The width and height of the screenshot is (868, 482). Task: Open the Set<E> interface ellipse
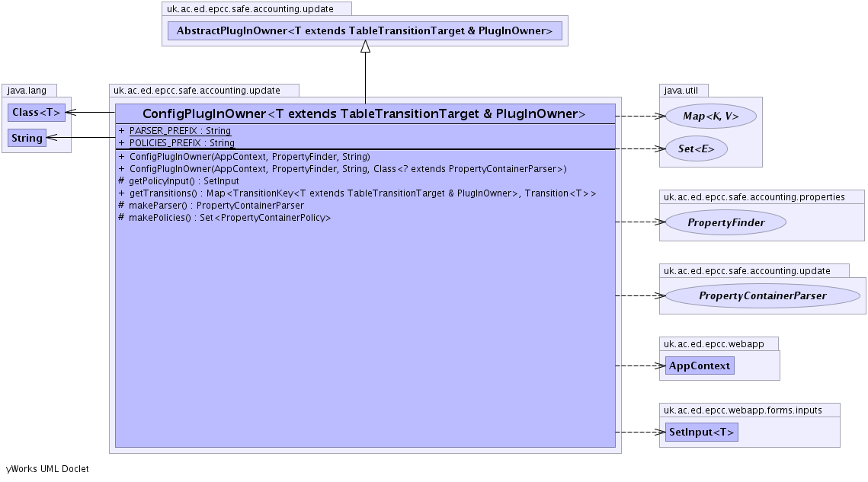697,149
